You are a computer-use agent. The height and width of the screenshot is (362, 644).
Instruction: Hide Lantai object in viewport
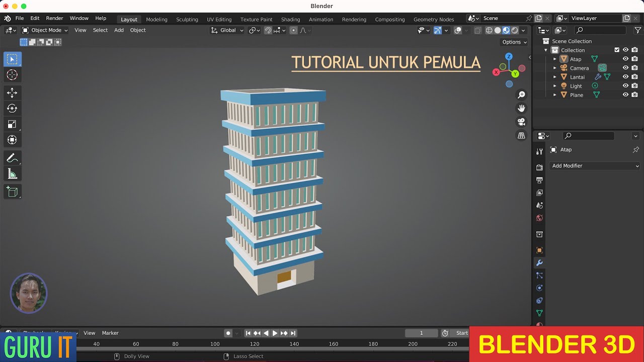[625, 77]
